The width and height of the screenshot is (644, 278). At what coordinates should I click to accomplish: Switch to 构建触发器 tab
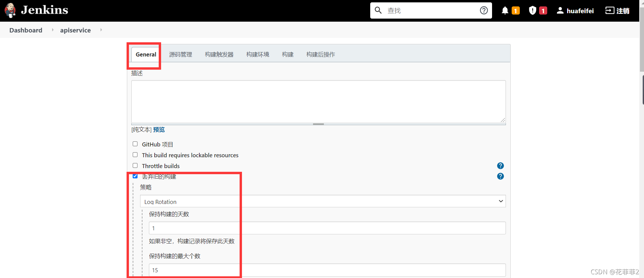(x=219, y=54)
